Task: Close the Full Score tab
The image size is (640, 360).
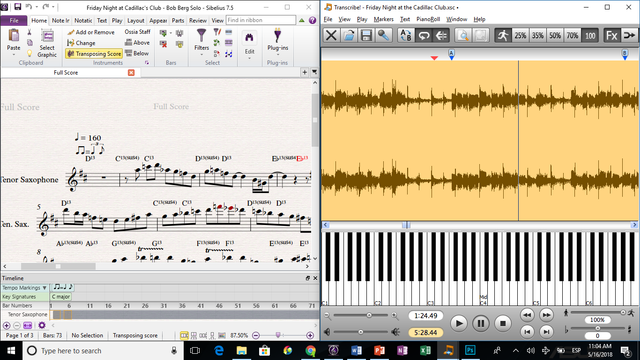Action: pyautogui.click(x=131, y=72)
